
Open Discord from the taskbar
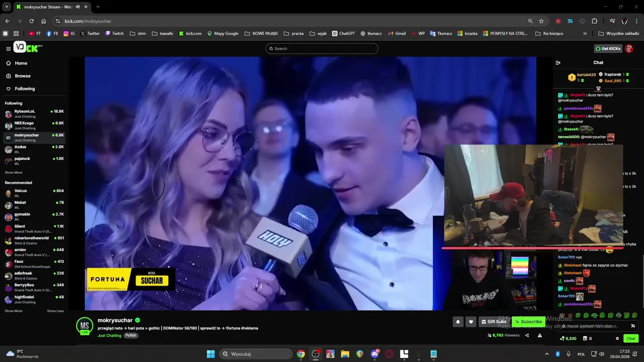[x=374, y=354]
